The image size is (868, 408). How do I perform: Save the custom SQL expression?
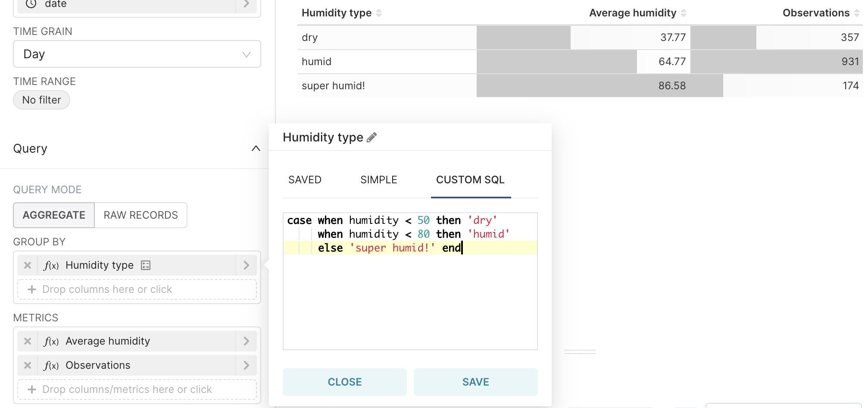click(475, 382)
